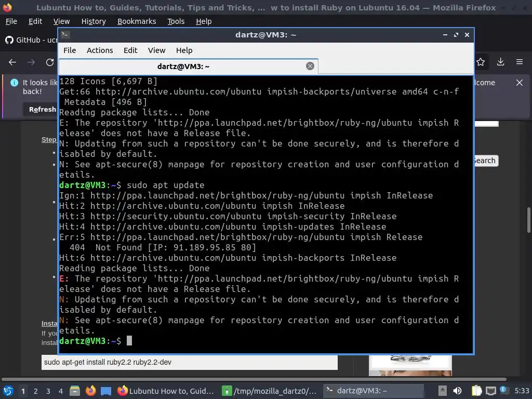532x399 pixels.
Task: Open the volume control tray icon
Action: pos(457,391)
